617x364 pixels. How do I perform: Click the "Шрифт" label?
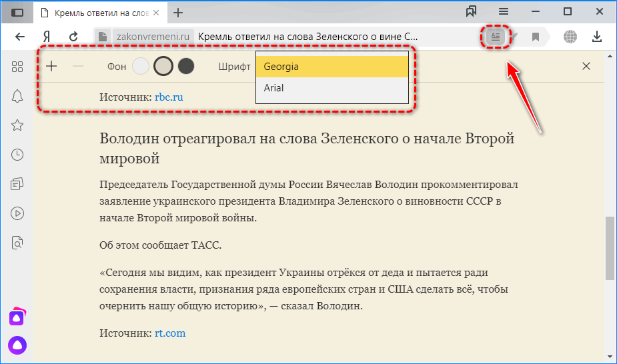point(235,67)
